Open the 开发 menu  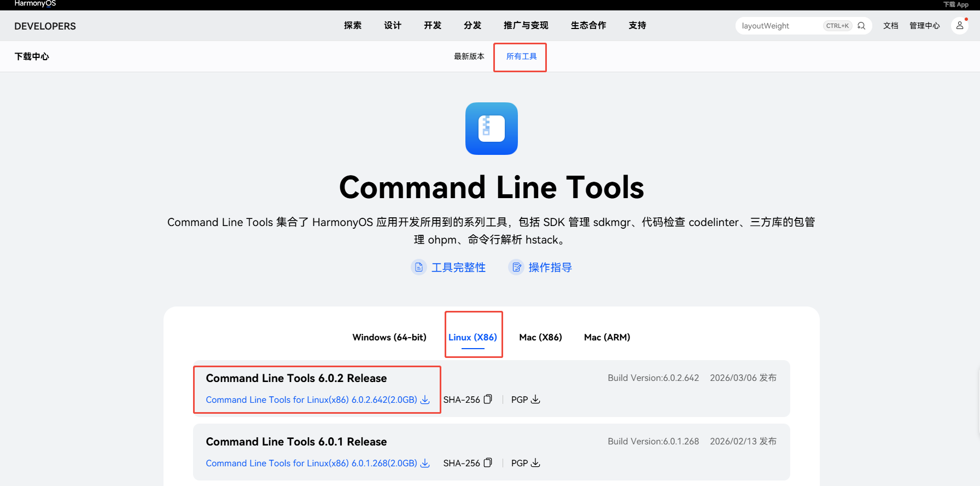coord(433,25)
